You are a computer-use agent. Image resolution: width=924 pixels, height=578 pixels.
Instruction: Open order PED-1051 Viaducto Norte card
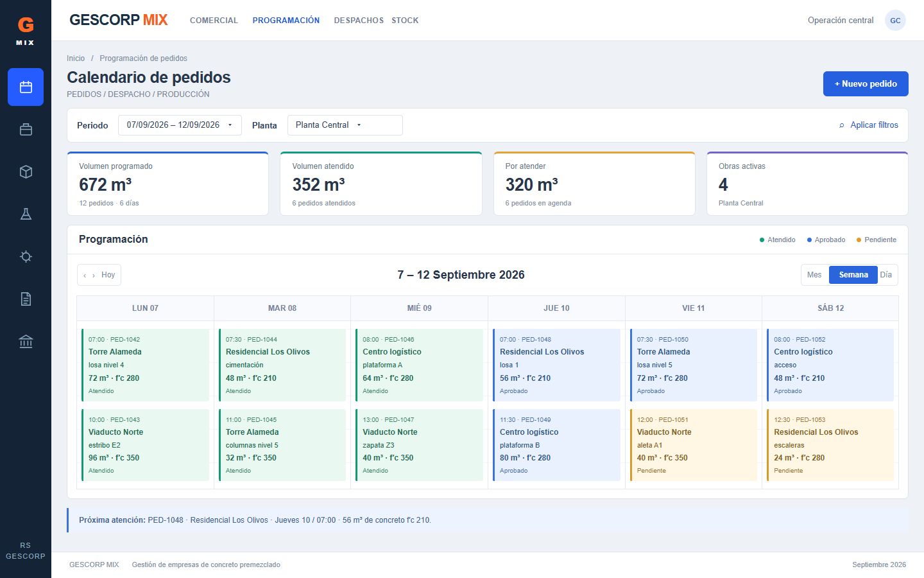[694, 445]
